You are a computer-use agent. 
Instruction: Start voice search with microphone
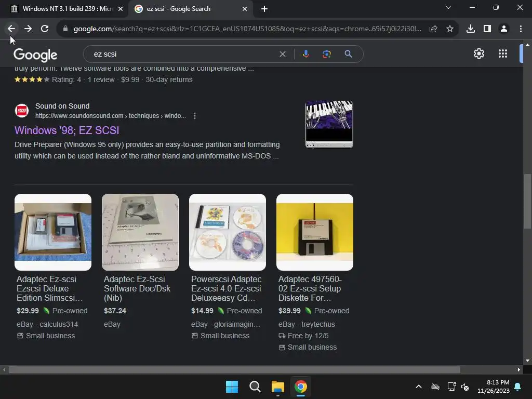pos(305,54)
